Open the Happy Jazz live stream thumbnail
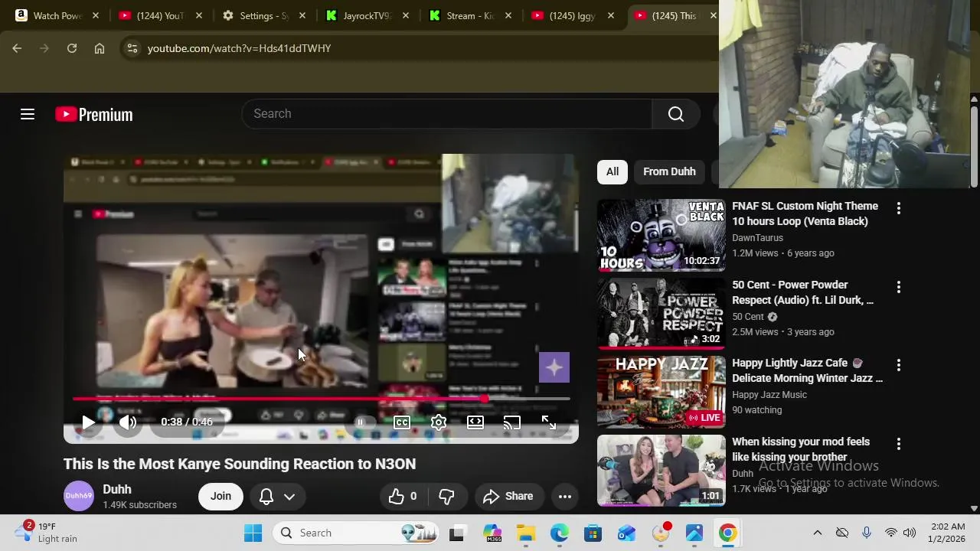The image size is (980, 551). 661,392
